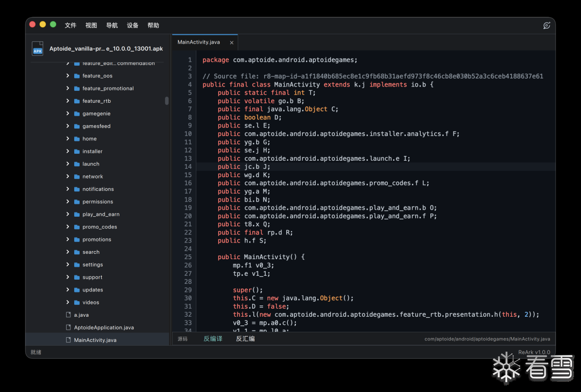Open the 设备 menu
This screenshot has height=392, width=581.
tap(133, 26)
